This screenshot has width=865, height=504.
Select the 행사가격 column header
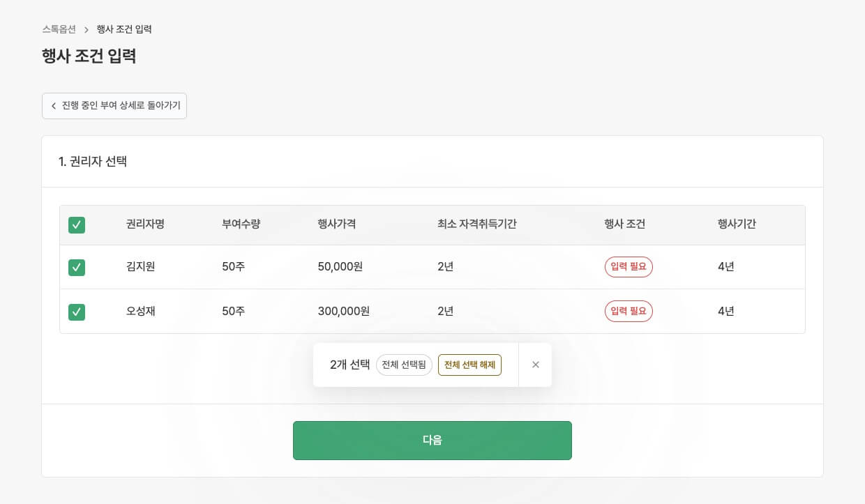(337, 224)
